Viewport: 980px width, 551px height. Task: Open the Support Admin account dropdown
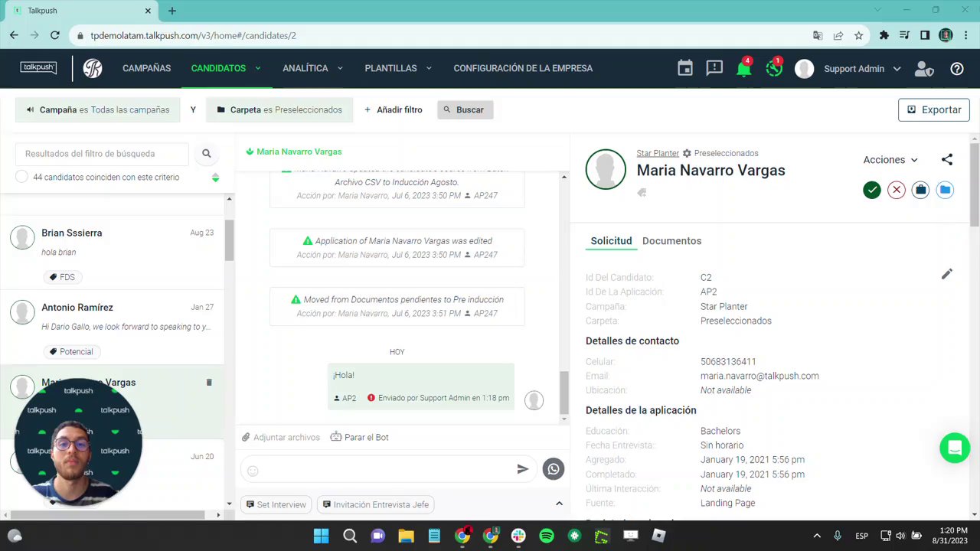pyautogui.click(x=862, y=69)
